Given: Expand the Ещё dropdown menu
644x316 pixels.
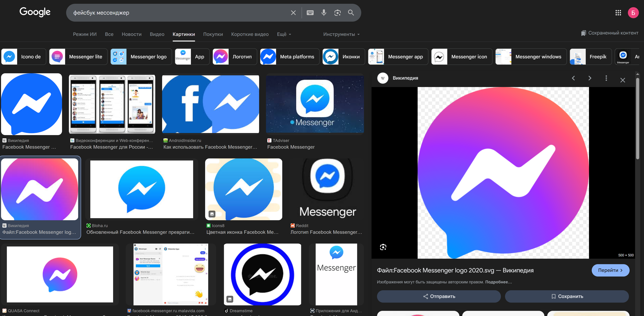Looking at the screenshot, I should [x=284, y=34].
